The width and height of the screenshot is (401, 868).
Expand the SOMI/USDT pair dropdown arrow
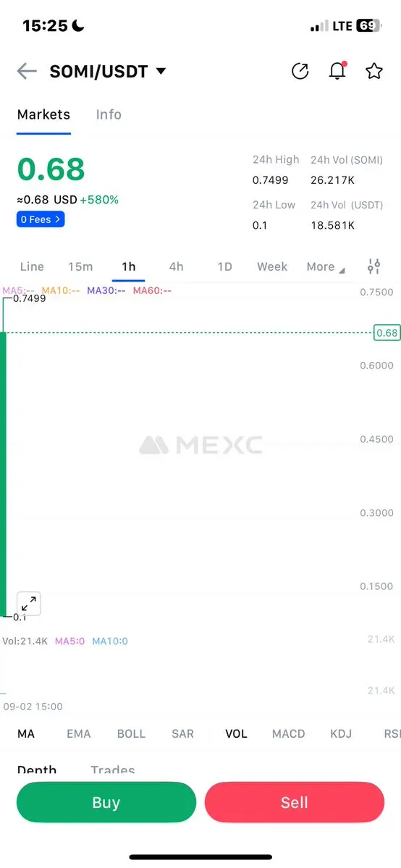click(161, 71)
